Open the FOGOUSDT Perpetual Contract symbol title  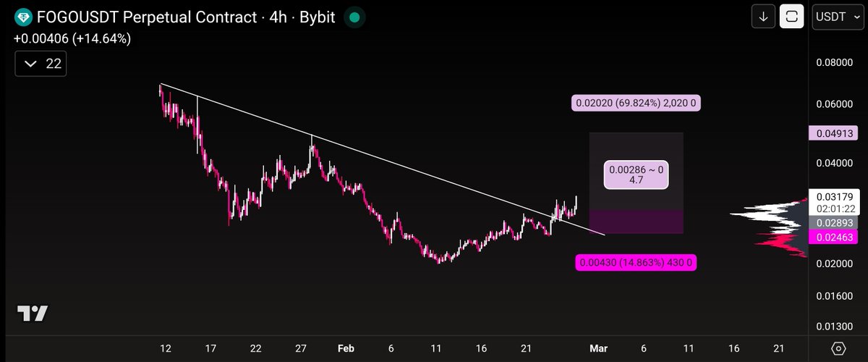click(x=187, y=16)
